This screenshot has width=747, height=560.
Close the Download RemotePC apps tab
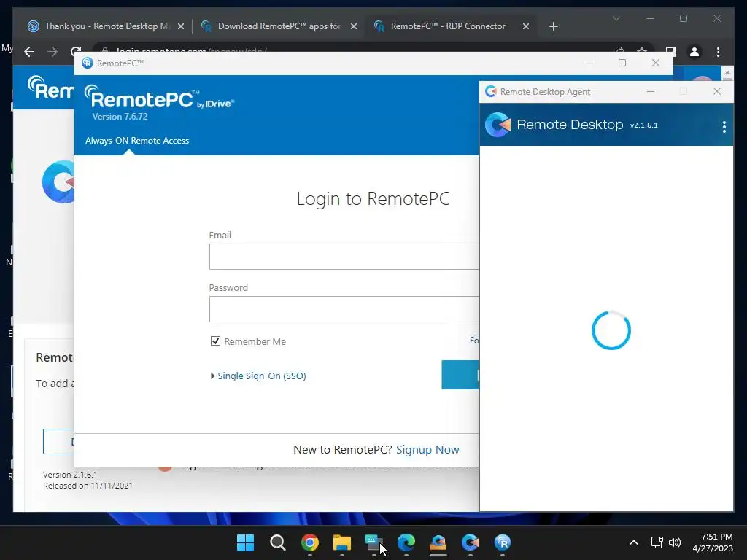(354, 26)
